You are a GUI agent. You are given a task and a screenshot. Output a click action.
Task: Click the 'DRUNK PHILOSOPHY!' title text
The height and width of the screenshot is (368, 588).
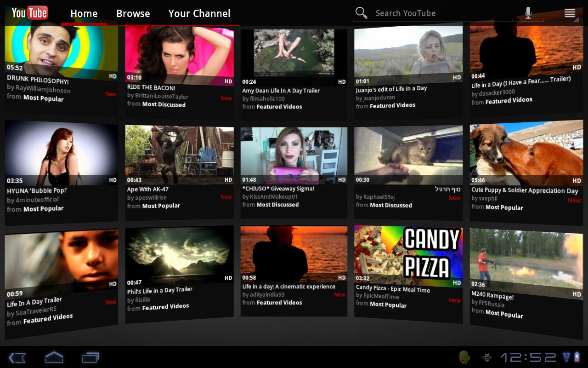(38, 80)
